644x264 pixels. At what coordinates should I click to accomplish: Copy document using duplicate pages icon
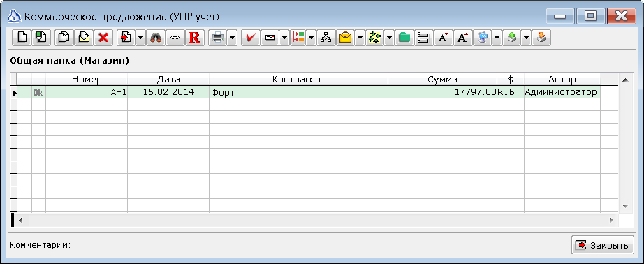point(64,38)
